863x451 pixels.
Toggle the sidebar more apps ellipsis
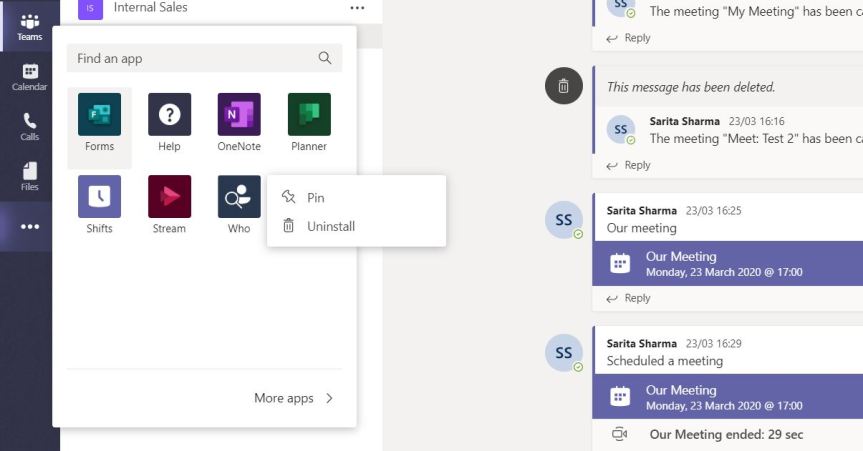pos(29,226)
